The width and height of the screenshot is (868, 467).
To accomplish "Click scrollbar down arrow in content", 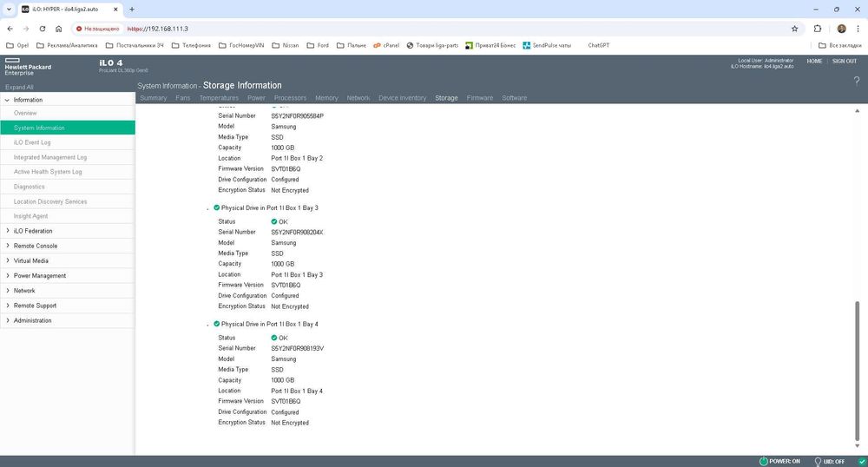I will [x=857, y=446].
